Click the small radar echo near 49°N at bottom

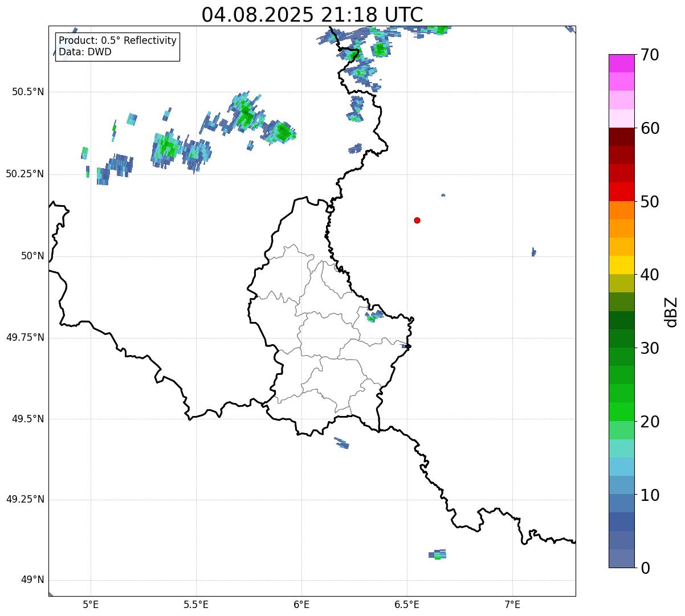click(x=438, y=554)
